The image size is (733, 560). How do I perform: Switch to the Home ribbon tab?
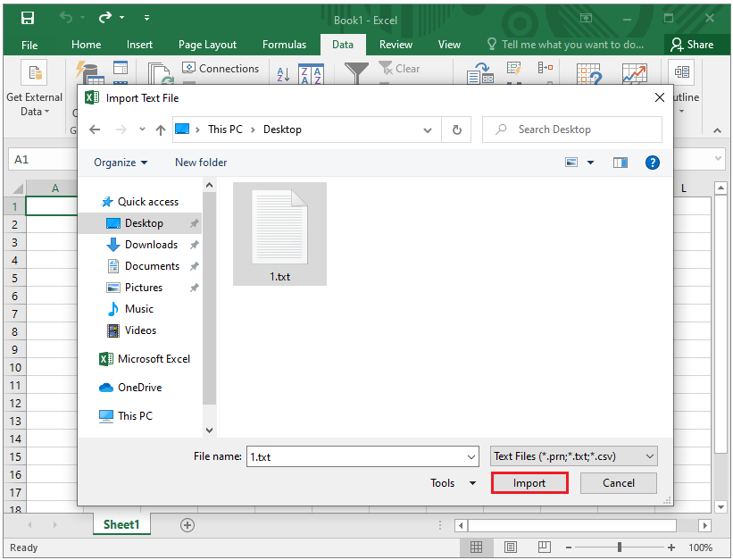pos(86,44)
